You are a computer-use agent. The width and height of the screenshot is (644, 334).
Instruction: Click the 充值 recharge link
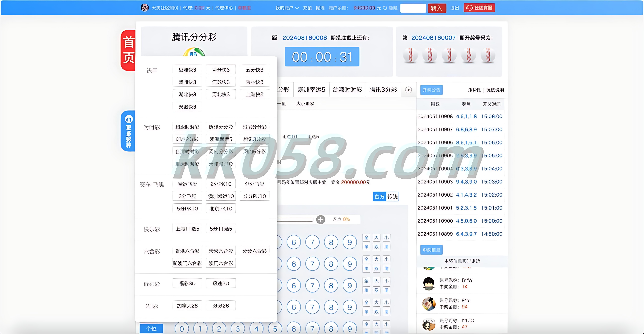[x=307, y=8]
